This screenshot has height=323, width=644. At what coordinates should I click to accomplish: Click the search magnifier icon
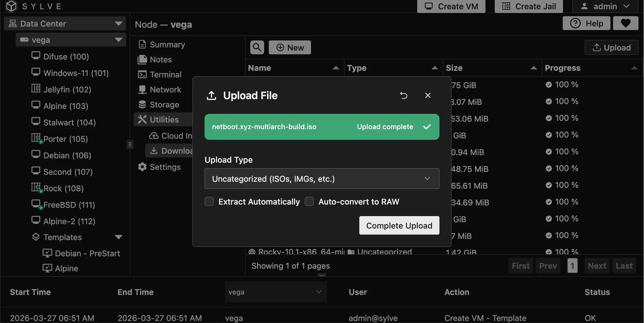pos(257,47)
